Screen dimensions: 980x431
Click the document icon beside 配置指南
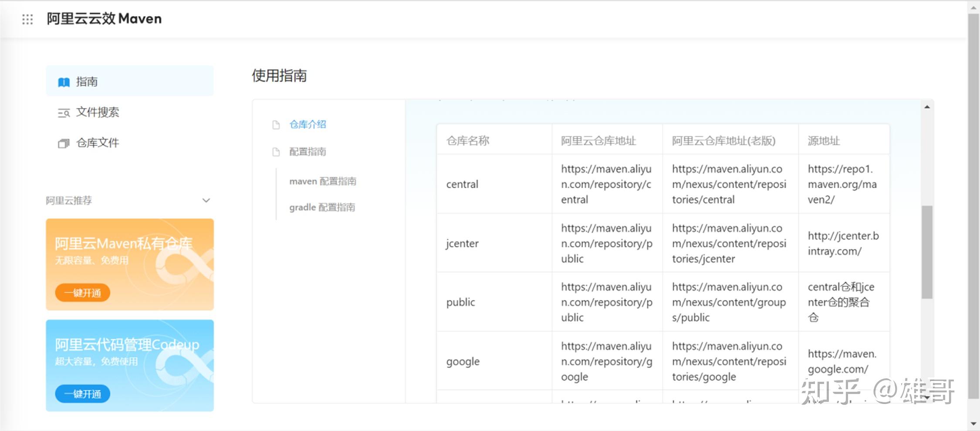(x=276, y=152)
